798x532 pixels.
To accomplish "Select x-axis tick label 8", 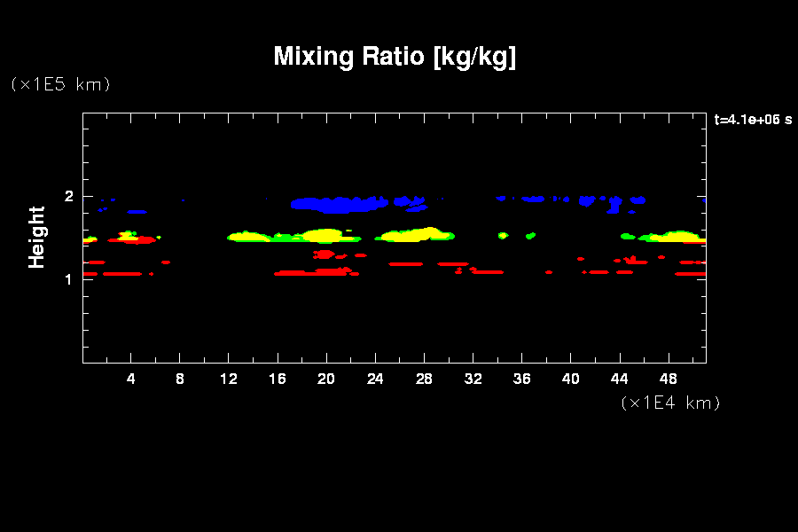I will (180, 379).
